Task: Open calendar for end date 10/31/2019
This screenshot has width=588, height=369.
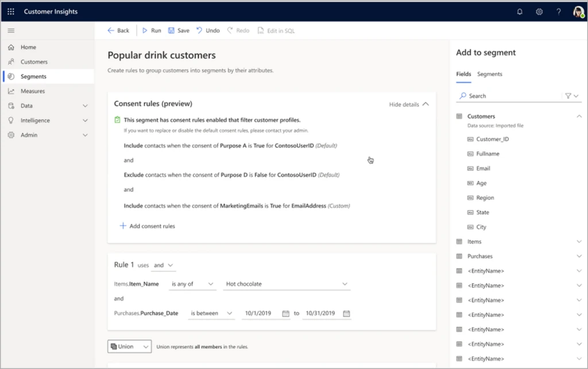Action: (346, 313)
